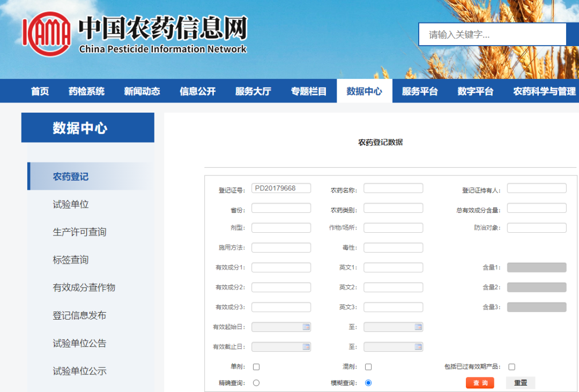Screen dimensions: 579x392
Task: Go to 新闻动态 section
Action: point(142,91)
